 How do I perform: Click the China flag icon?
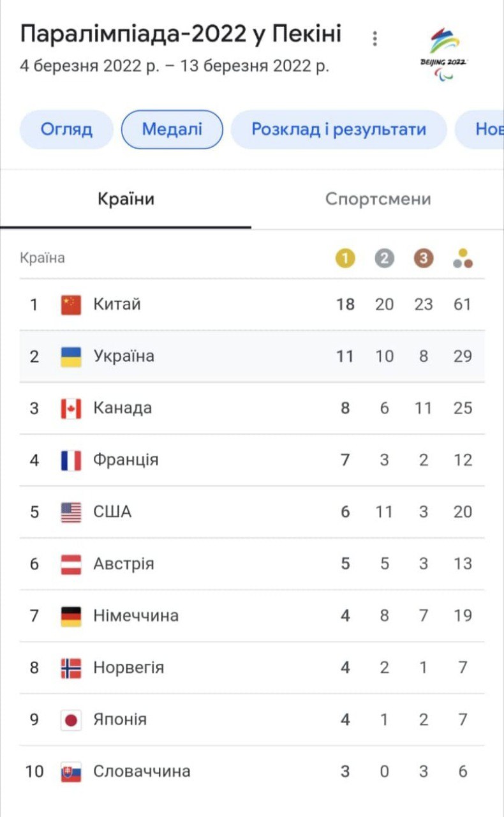[x=71, y=304]
